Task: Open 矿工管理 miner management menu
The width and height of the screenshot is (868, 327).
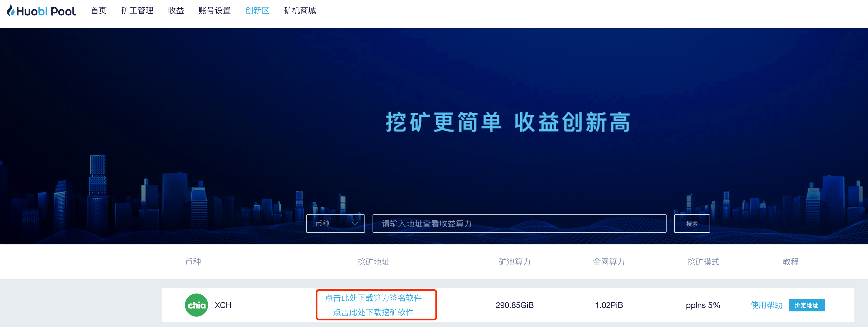Action: coord(137,11)
